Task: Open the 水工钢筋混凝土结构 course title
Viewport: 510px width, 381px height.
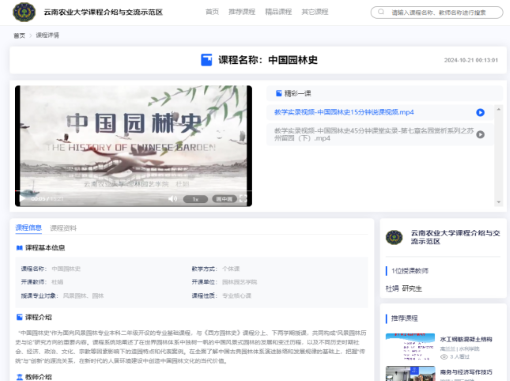Action: tap(466, 339)
